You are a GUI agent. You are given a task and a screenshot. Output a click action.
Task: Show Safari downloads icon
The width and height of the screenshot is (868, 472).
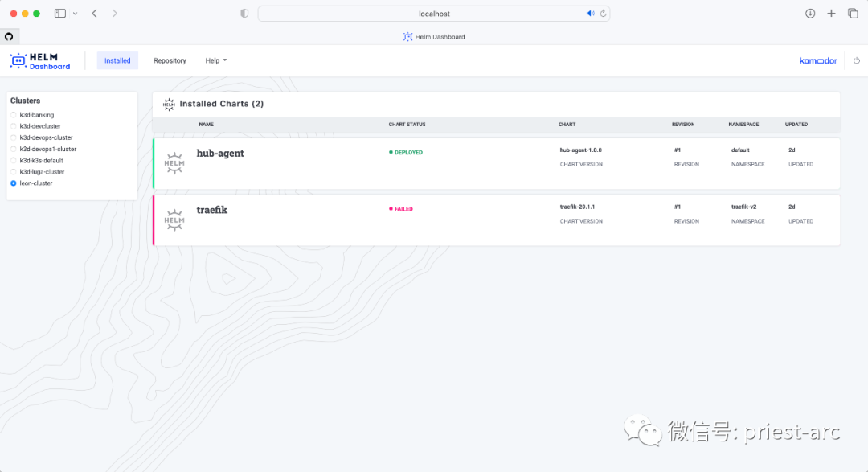pos(810,14)
